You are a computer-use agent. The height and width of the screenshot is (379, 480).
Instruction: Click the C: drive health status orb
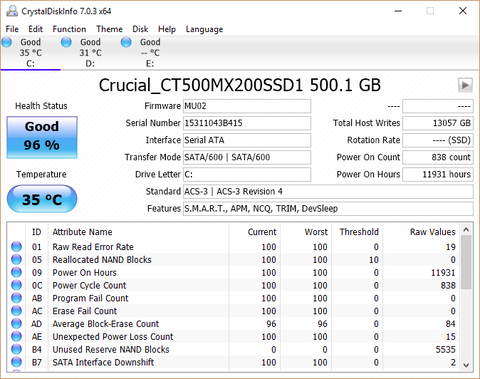coord(7,42)
